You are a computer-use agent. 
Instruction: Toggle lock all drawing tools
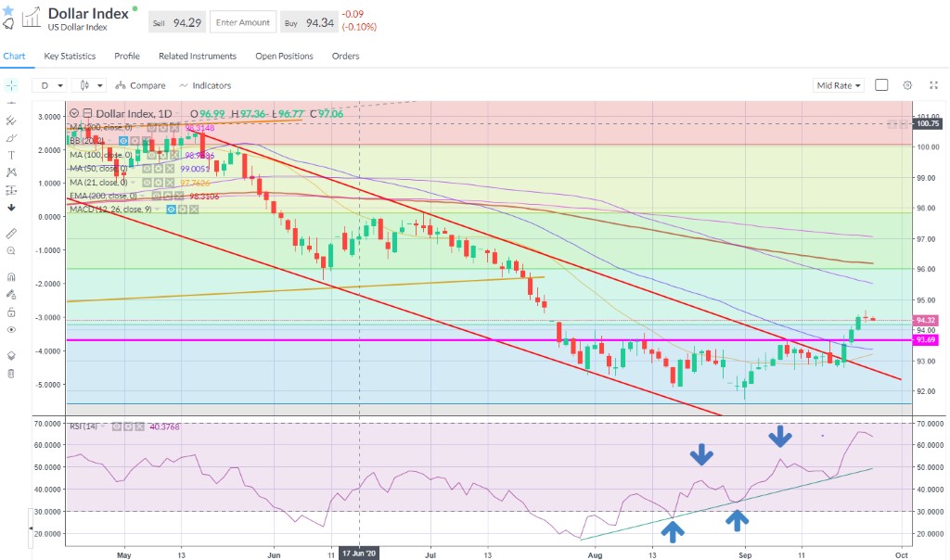coord(11,312)
